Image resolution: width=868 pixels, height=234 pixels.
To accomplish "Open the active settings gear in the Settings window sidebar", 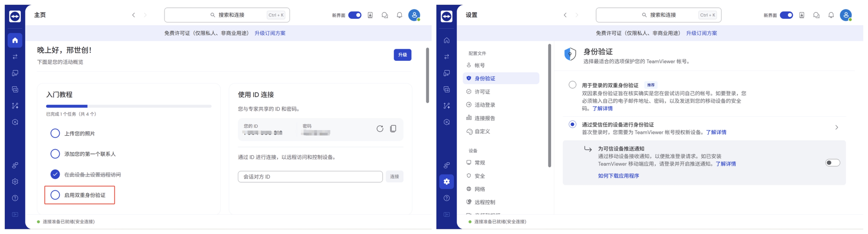I will tap(446, 182).
